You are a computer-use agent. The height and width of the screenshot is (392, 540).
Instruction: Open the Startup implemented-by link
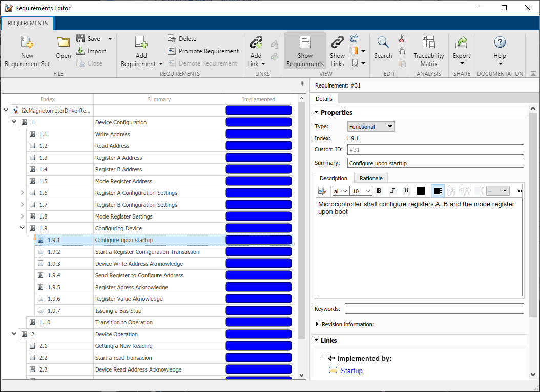point(351,371)
